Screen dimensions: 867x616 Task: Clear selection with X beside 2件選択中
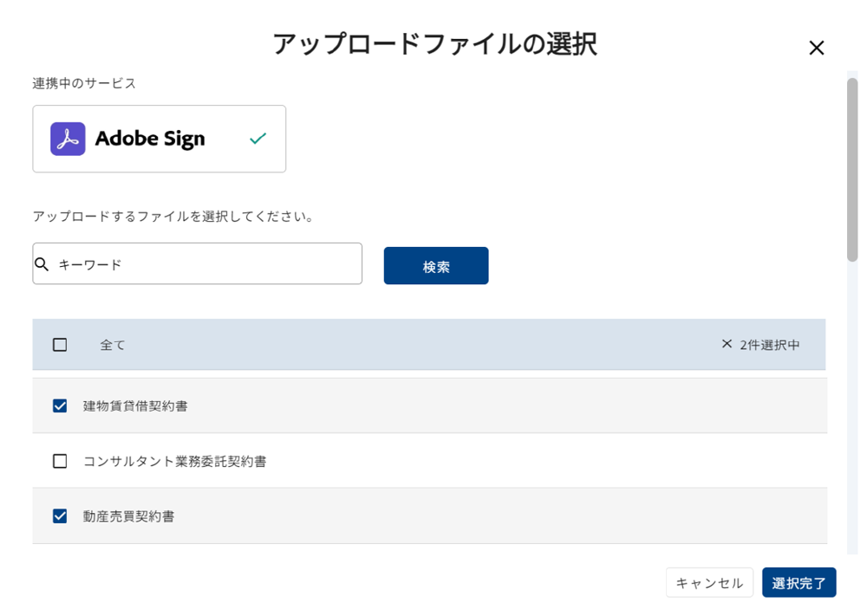(x=727, y=344)
